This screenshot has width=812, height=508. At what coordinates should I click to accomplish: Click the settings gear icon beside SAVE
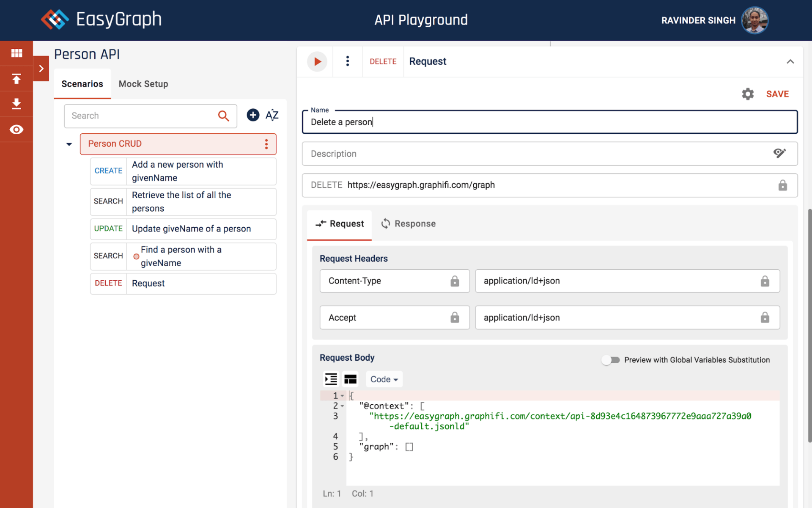point(748,94)
